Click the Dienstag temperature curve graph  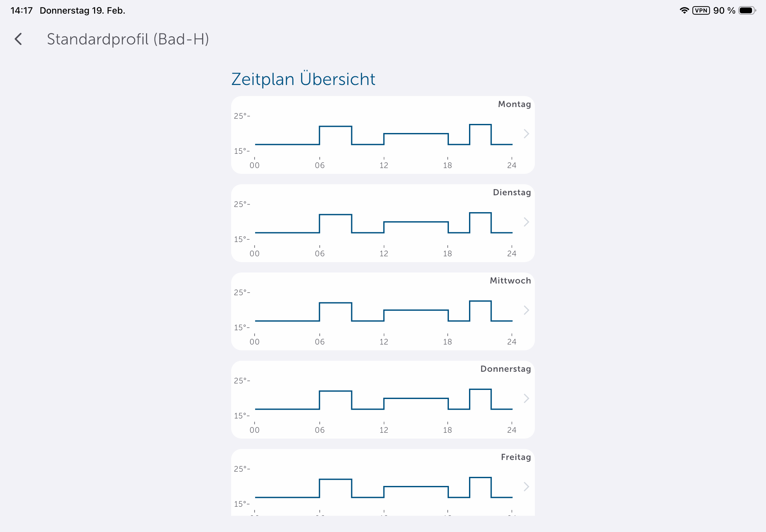tap(384, 223)
